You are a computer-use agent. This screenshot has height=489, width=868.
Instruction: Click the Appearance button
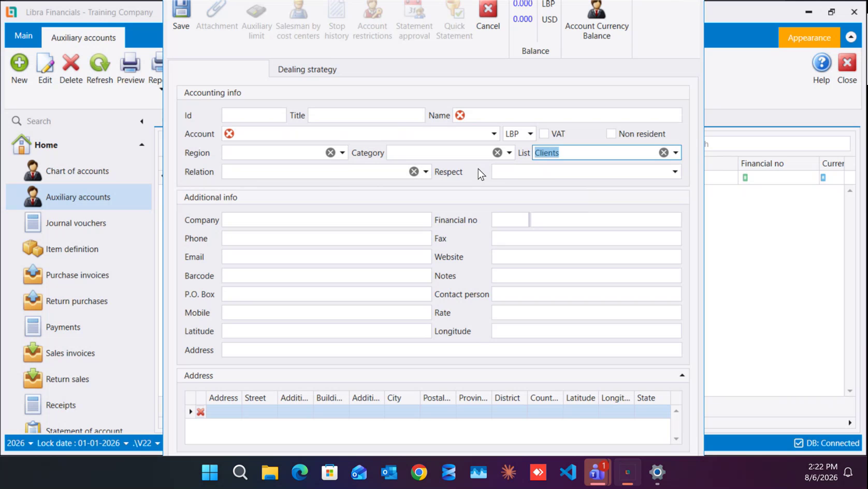[809, 37]
